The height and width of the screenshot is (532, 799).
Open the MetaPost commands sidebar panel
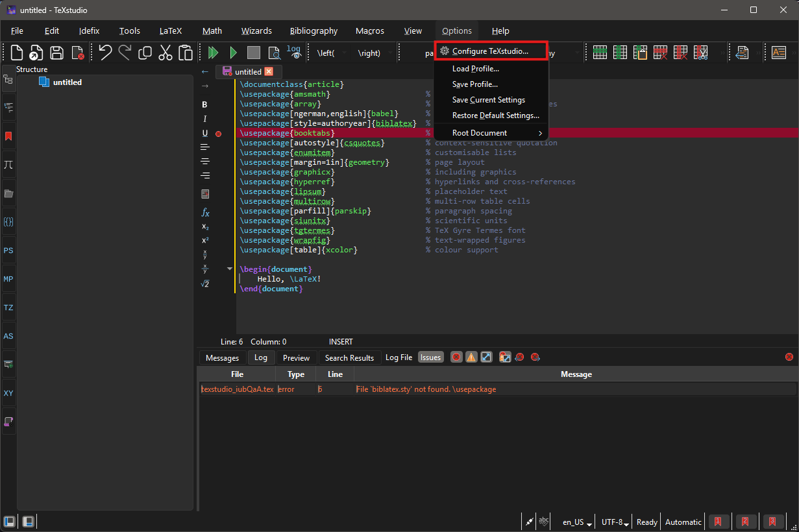tap(9, 279)
